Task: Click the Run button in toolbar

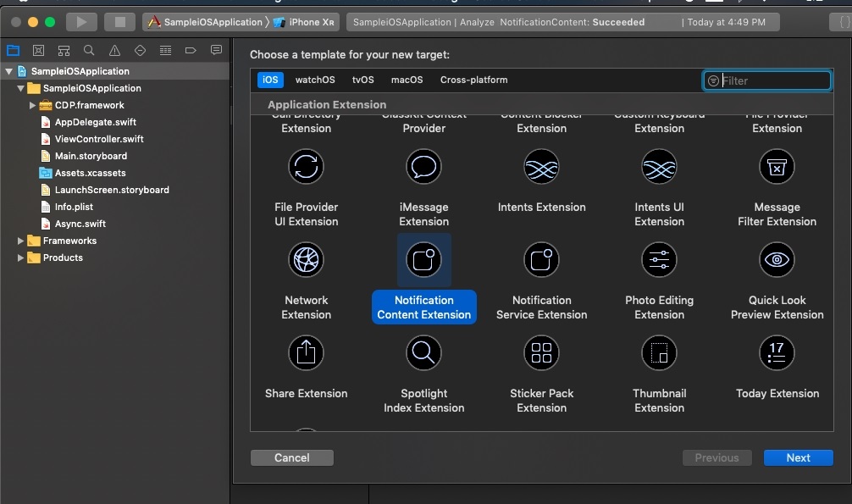Action: [81, 22]
